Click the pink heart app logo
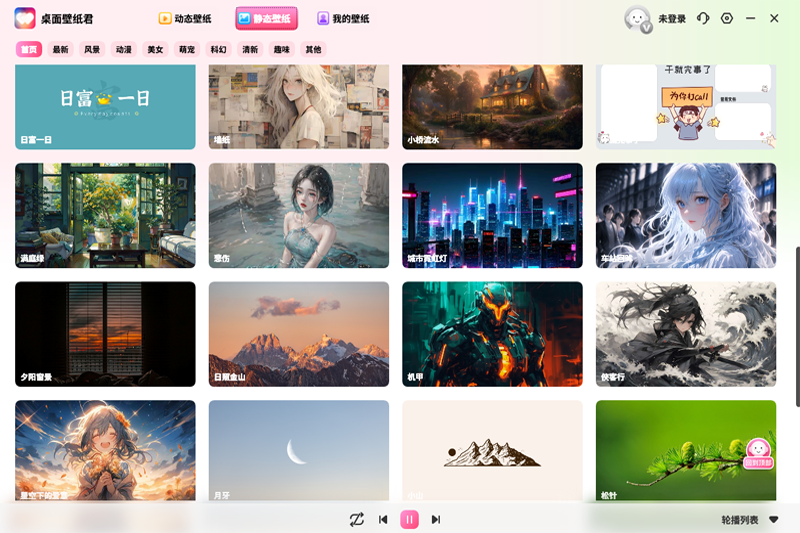The height and width of the screenshot is (533, 800). click(x=25, y=18)
